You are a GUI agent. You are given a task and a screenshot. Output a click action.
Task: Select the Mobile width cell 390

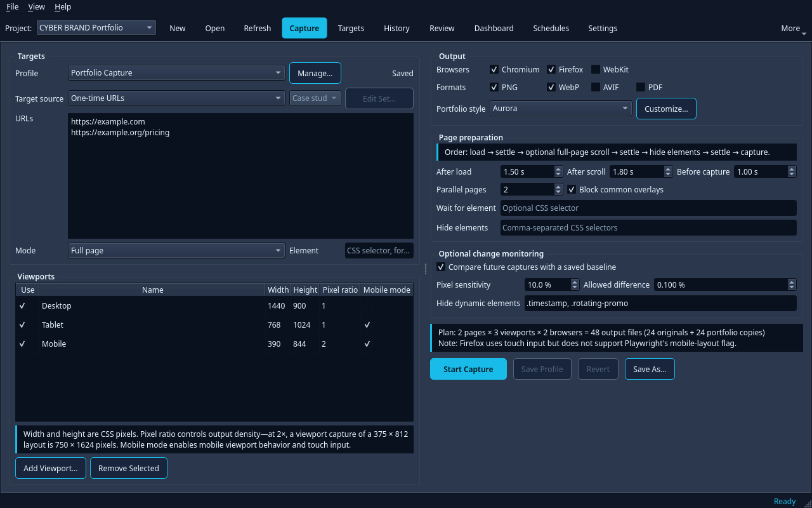coord(278,344)
